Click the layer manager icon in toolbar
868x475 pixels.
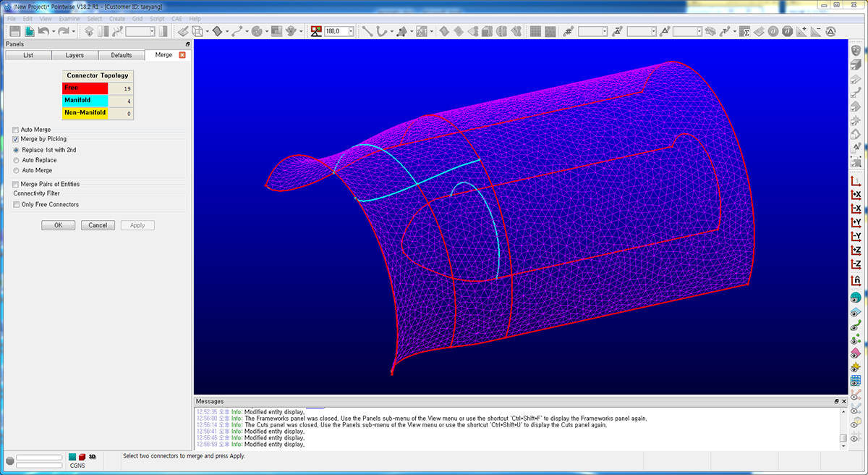point(89,31)
